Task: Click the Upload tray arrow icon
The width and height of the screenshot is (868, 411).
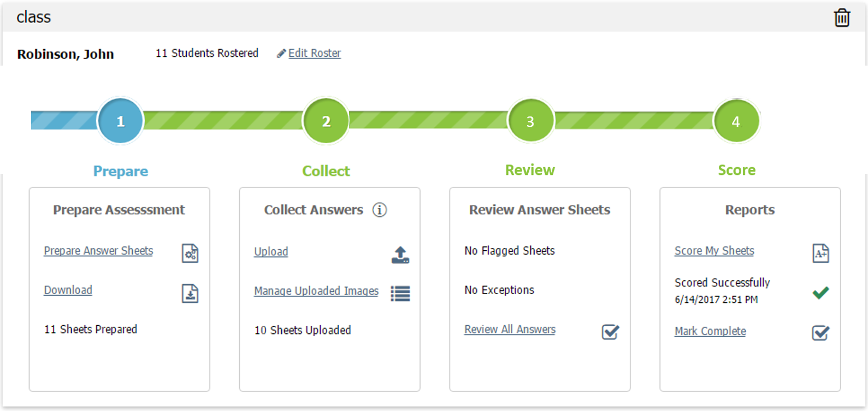Action: pyautogui.click(x=400, y=255)
